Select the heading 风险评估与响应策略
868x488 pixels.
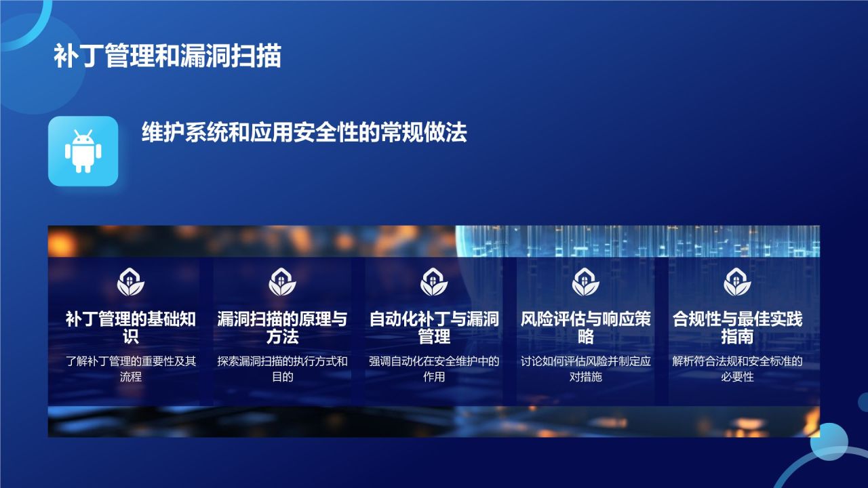coord(586,328)
